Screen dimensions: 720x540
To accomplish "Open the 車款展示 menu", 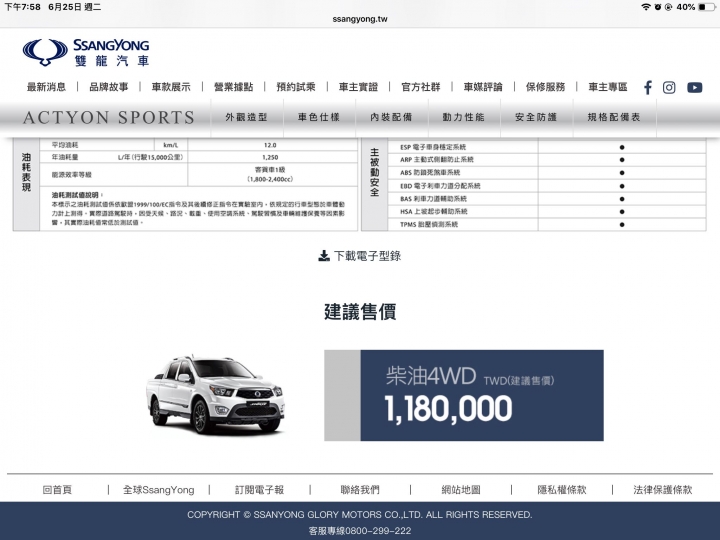I will 171,87.
